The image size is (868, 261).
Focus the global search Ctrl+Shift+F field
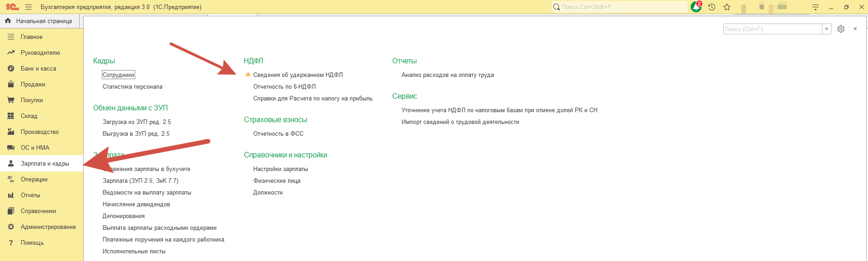[x=622, y=7]
